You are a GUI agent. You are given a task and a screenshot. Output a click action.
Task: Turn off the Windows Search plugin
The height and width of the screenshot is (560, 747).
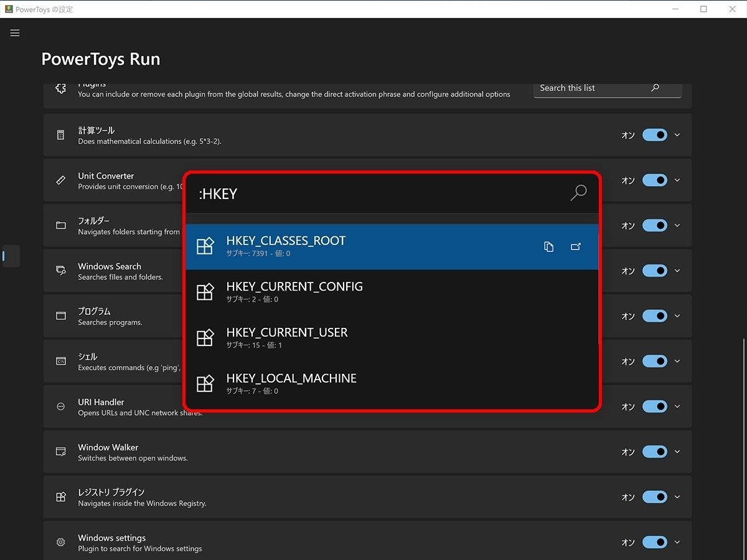coord(655,271)
